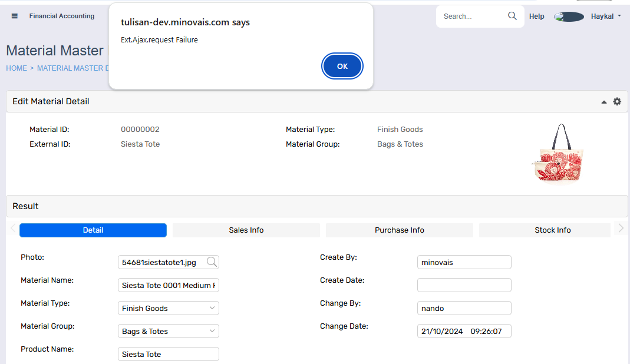Open photo lookup magnifier beside 54681siestatote1.jpg
The width and height of the screenshot is (630, 364).
tap(212, 262)
